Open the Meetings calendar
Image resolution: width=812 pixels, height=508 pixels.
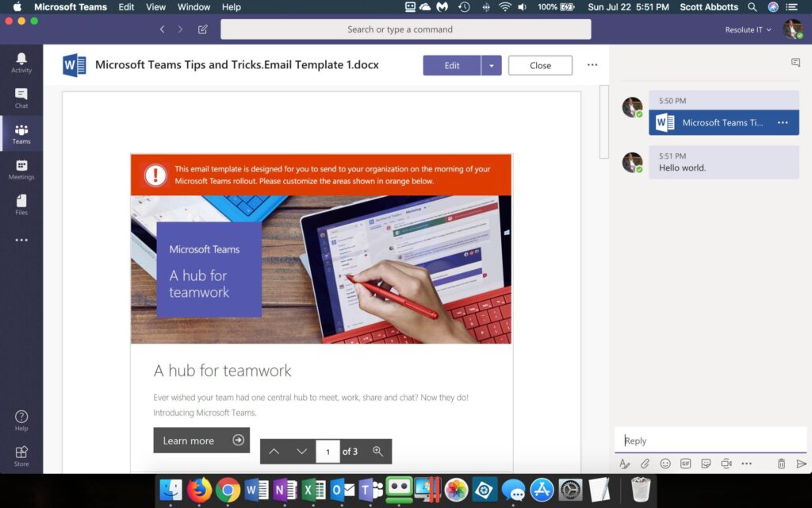click(x=21, y=170)
